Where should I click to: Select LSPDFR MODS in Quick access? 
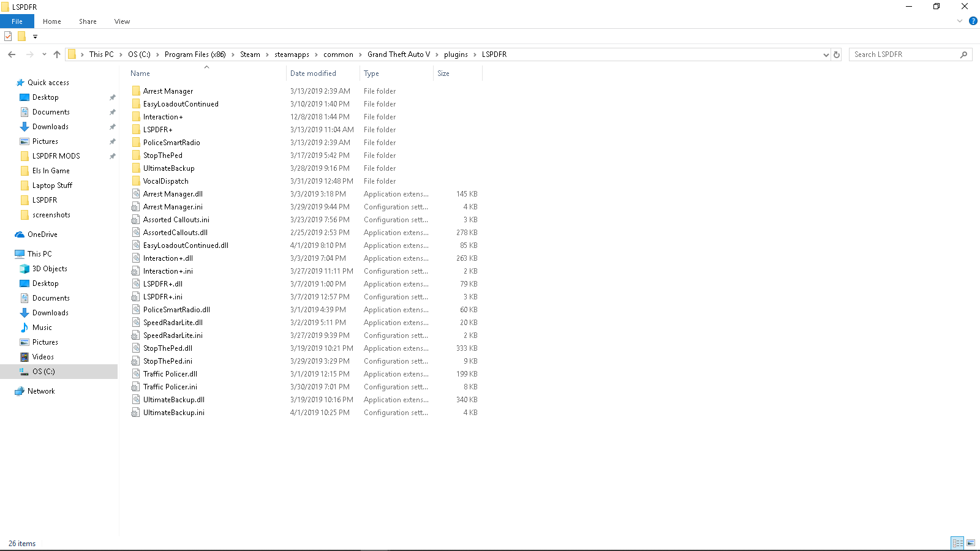[x=56, y=156]
